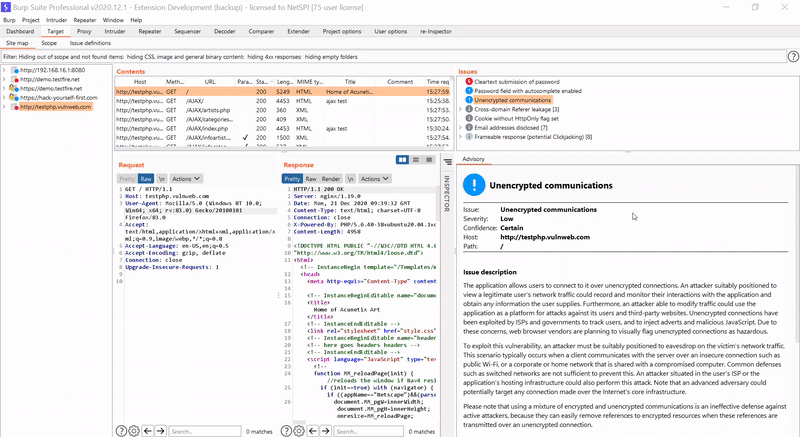Image resolution: width=800 pixels, height=437 pixels.
Task: Click site icon for http://192.168.16.1:8080
Action: pos(15,70)
